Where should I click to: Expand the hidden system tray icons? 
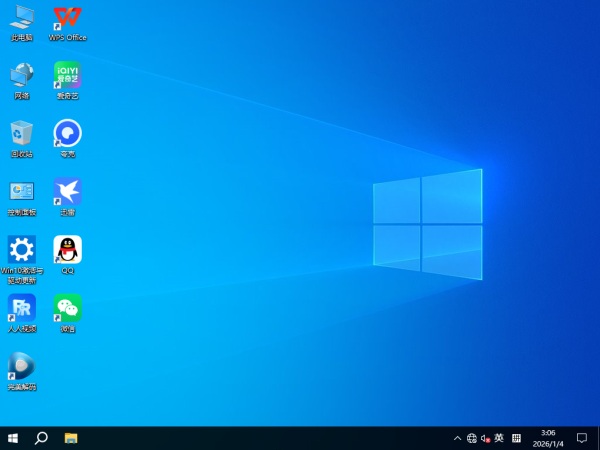[x=458, y=438]
